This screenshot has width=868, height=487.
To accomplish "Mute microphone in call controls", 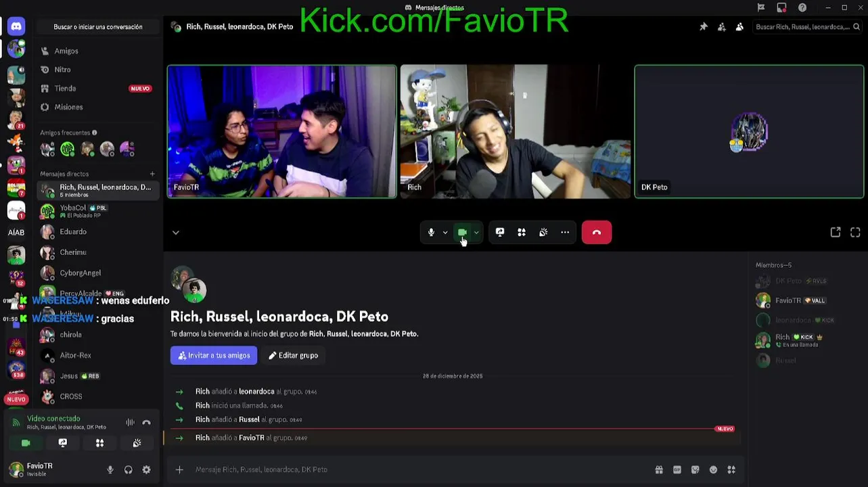I will pyautogui.click(x=431, y=232).
